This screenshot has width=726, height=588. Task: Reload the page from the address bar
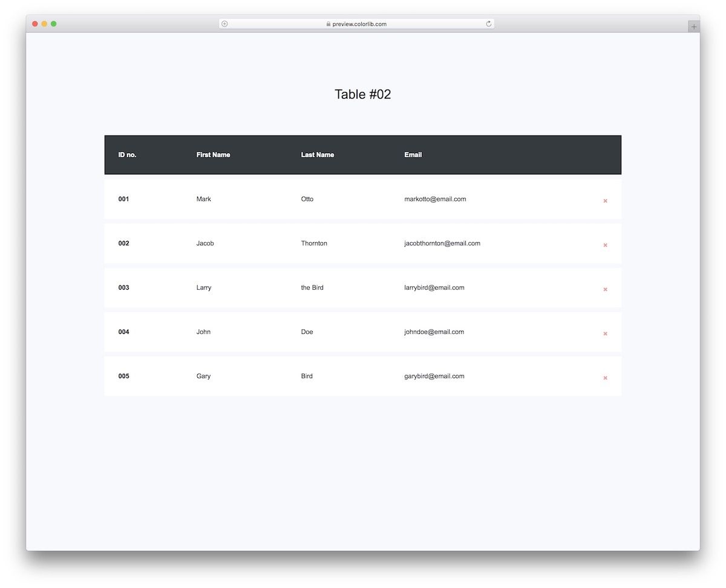(489, 24)
